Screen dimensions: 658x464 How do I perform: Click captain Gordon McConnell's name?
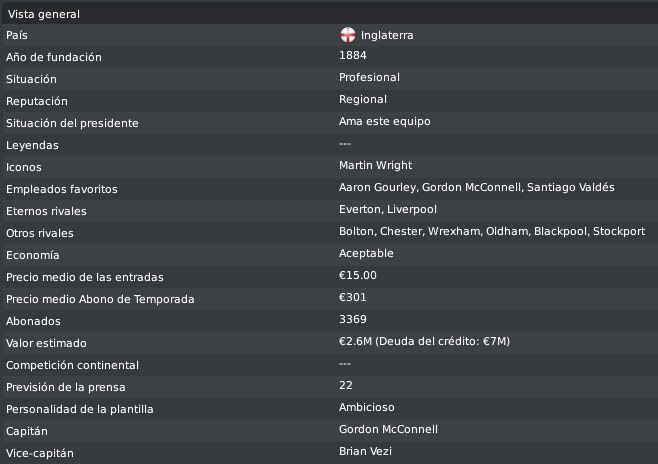(x=388, y=429)
